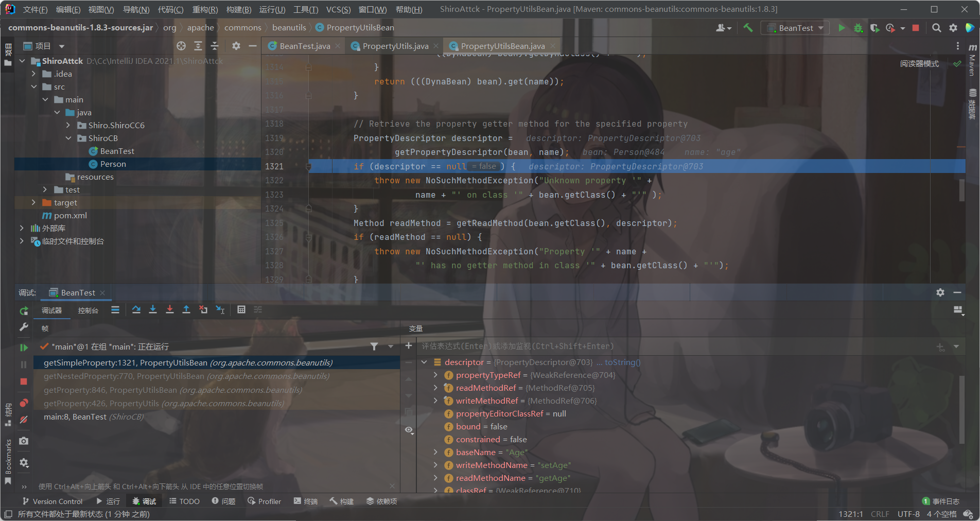Toggle show watches eye icon
980x521 pixels.
click(409, 430)
